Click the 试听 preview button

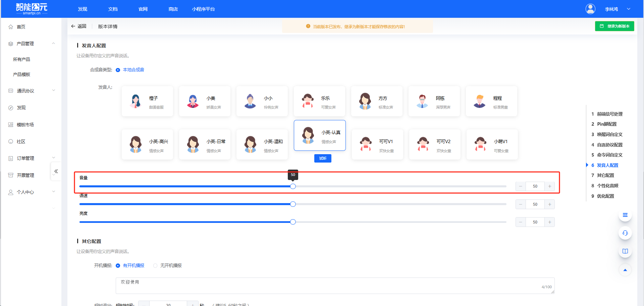click(x=322, y=158)
